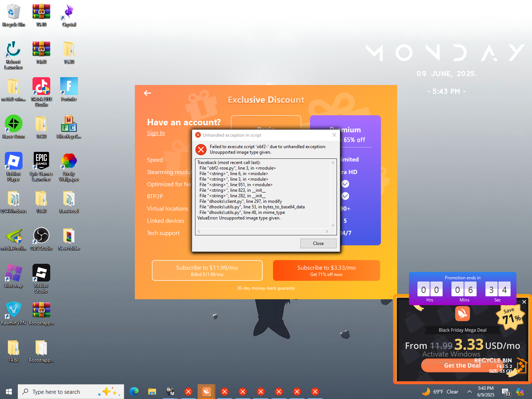Viewport: 532px width, 399px height.
Task: Open the 15.30 folder on desktop
Action: 69,53
